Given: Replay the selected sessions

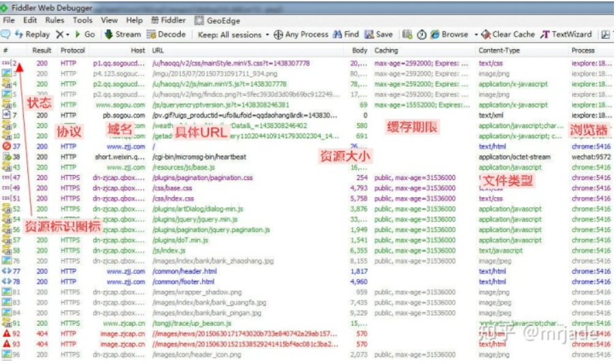Looking at the screenshot, I should coord(33,35).
